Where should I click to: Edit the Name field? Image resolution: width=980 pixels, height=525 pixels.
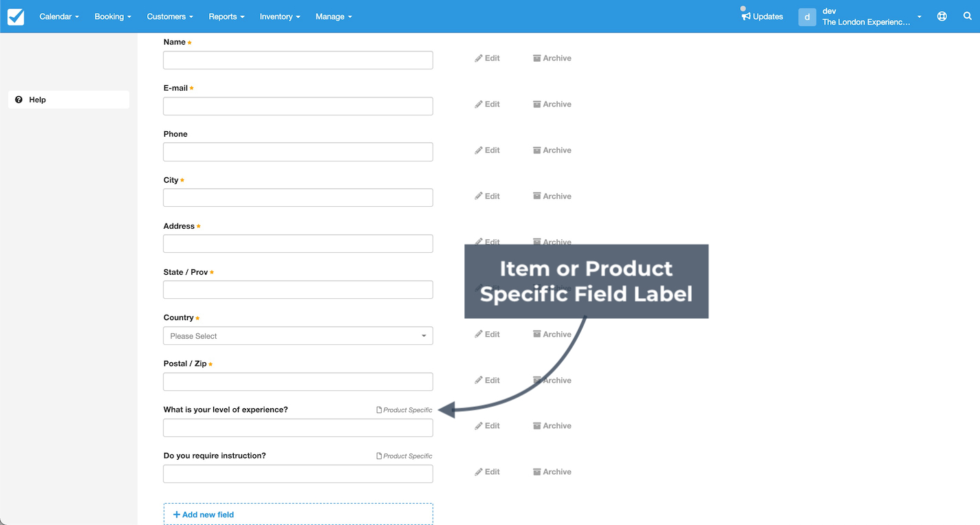(487, 58)
